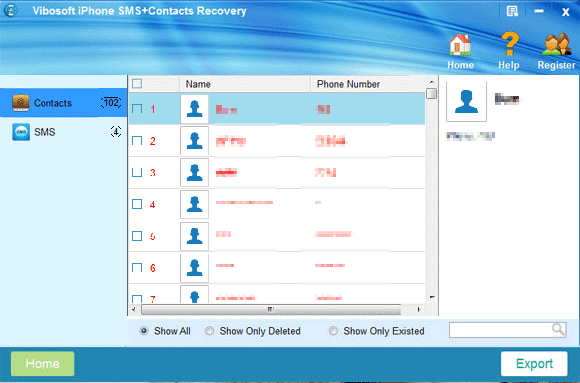This screenshot has height=383, width=580.
Task: Click the SMS count badge 4
Action: coord(116,131)
